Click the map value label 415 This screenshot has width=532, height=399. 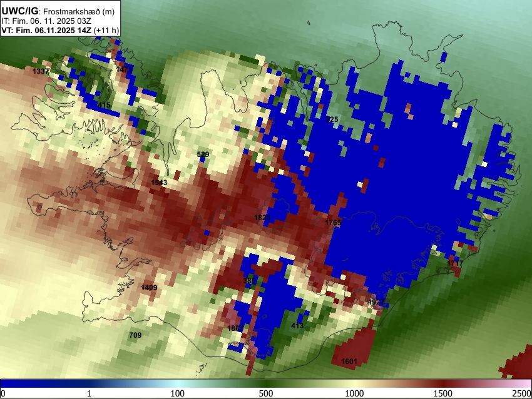point(104,105)
